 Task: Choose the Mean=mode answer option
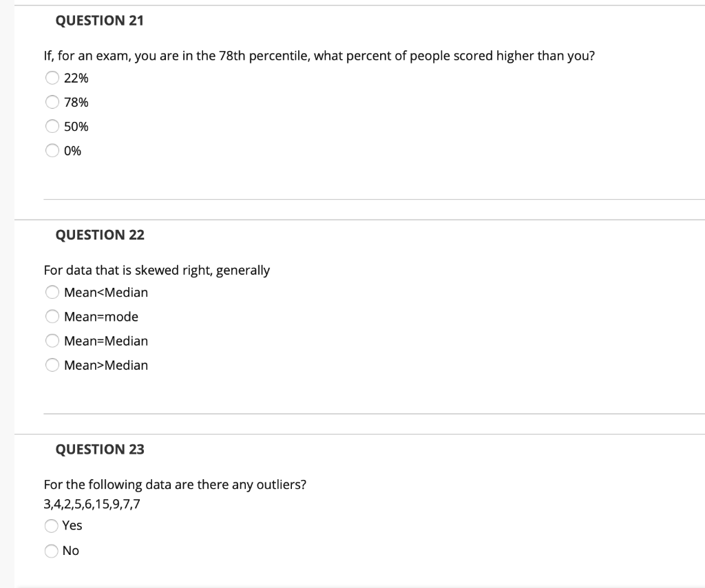(52, 316)
